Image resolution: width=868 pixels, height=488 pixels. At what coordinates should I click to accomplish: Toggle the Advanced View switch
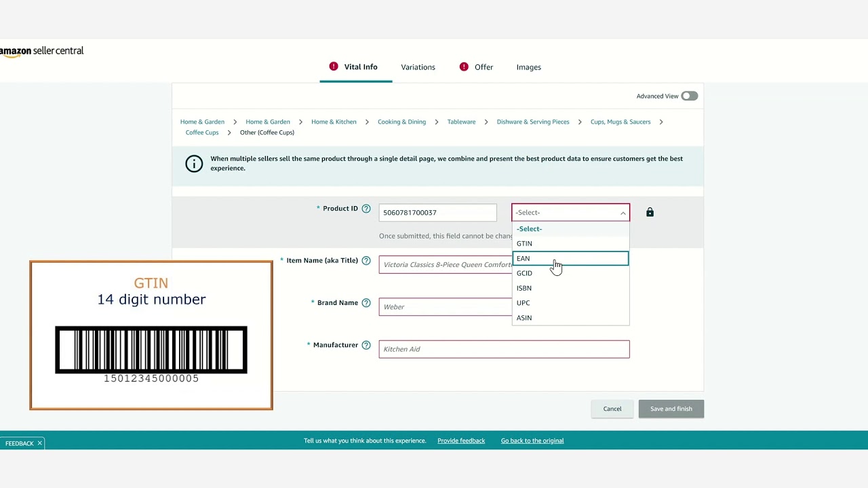[x=690, y=96]
